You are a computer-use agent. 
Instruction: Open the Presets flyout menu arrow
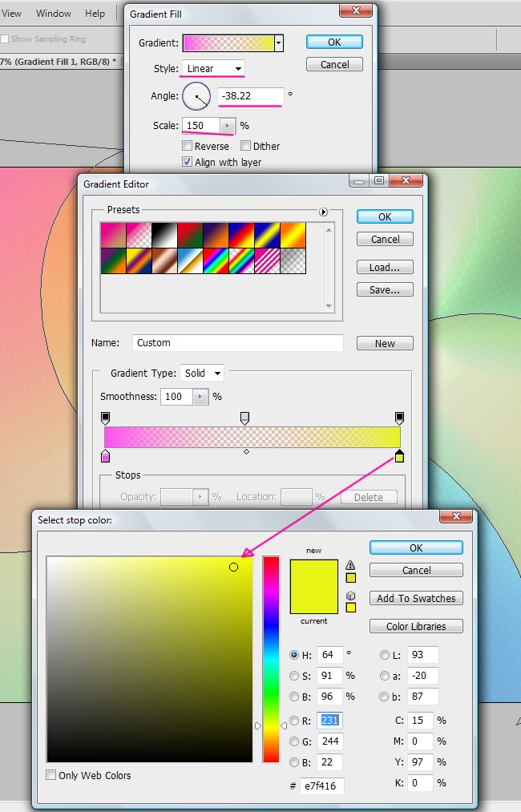pos(323,212)
